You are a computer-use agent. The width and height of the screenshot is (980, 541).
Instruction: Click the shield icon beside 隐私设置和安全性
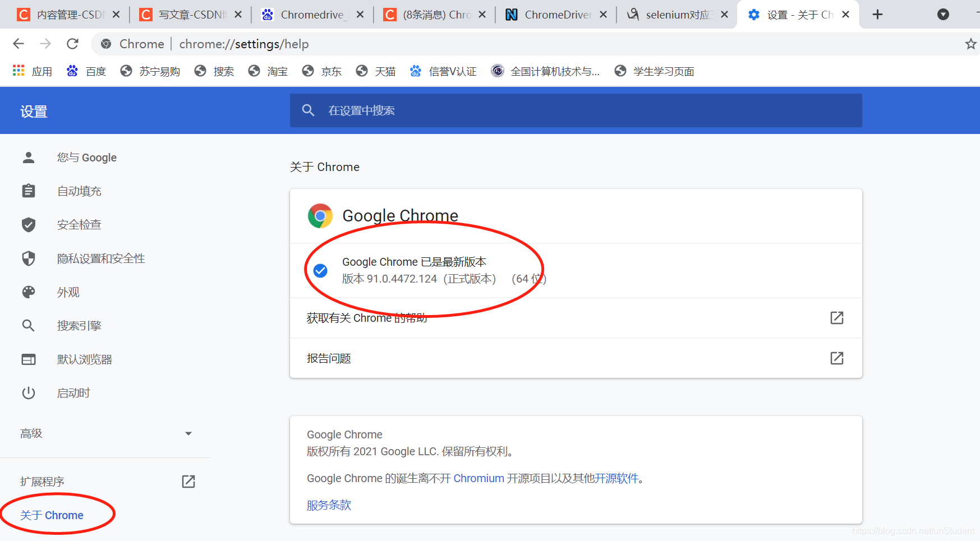[29, 258]
